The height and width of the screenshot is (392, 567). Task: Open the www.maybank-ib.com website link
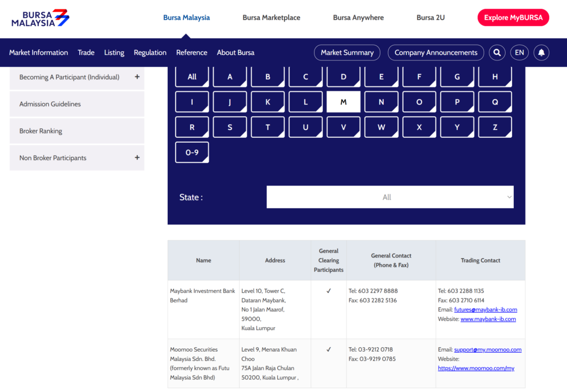(x=488, y=319)
